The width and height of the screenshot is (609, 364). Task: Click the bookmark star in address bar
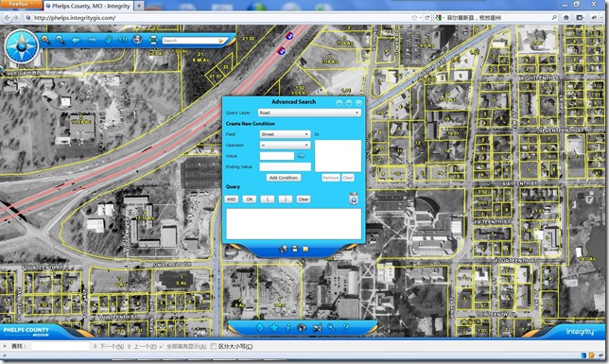[415, 18]
